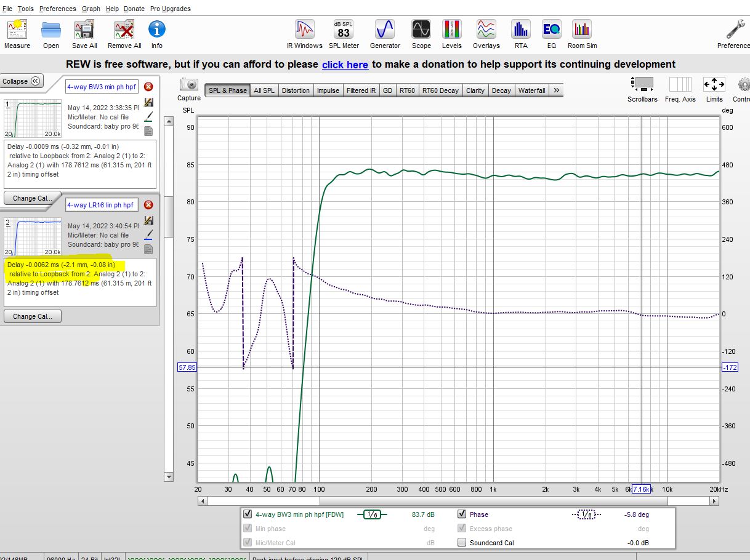Select measurement 2 thumbnail
750x560 pixels.
tap(33, 236)
